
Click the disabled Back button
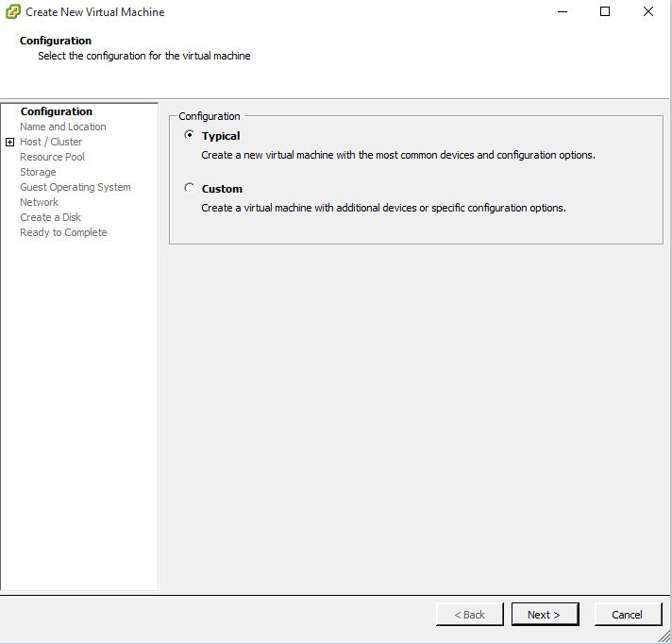(470, 615)
